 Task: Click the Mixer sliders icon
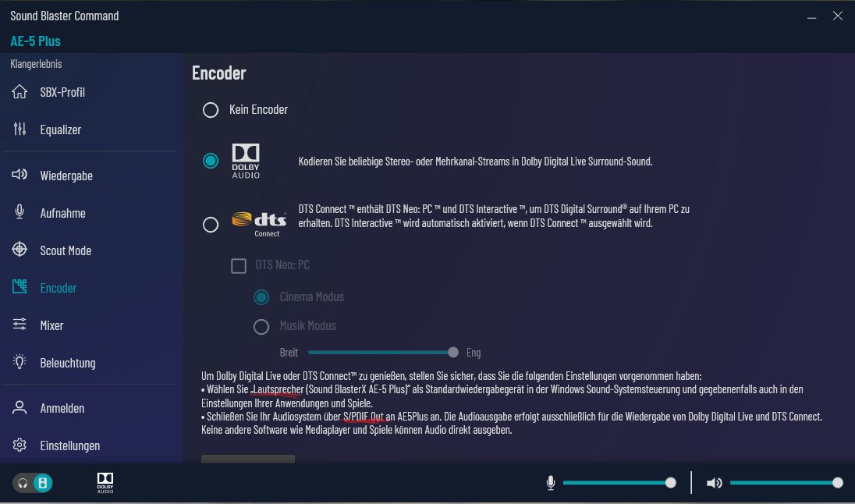tap(20, 325)
